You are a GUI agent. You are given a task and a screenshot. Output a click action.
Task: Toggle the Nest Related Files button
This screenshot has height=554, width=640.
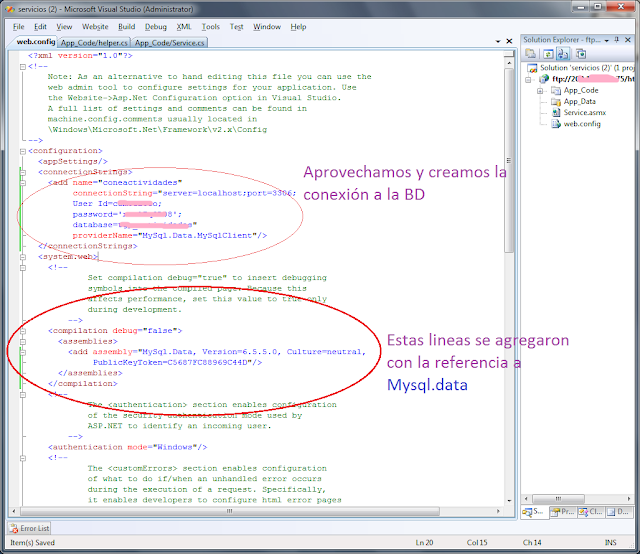pos(563,53)
